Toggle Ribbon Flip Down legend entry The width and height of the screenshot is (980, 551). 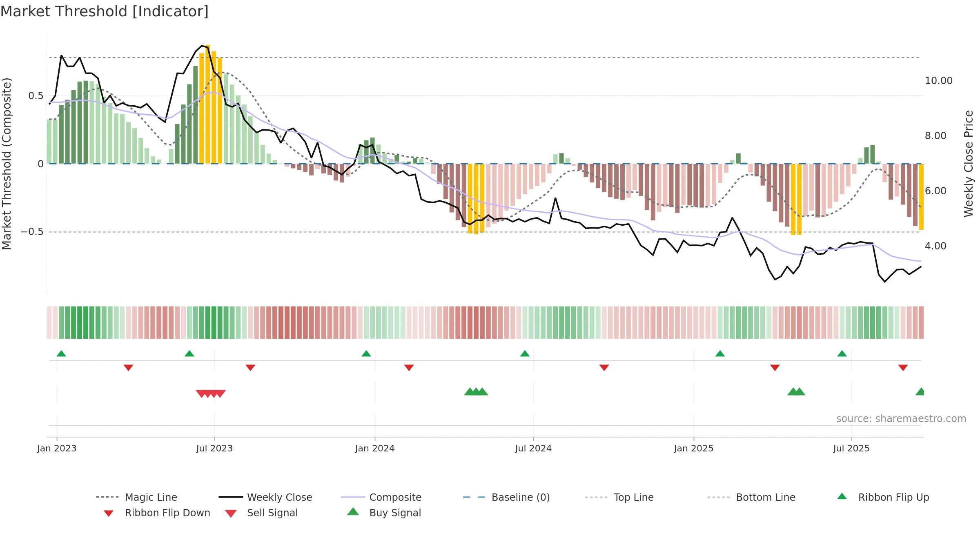point(157,513)
